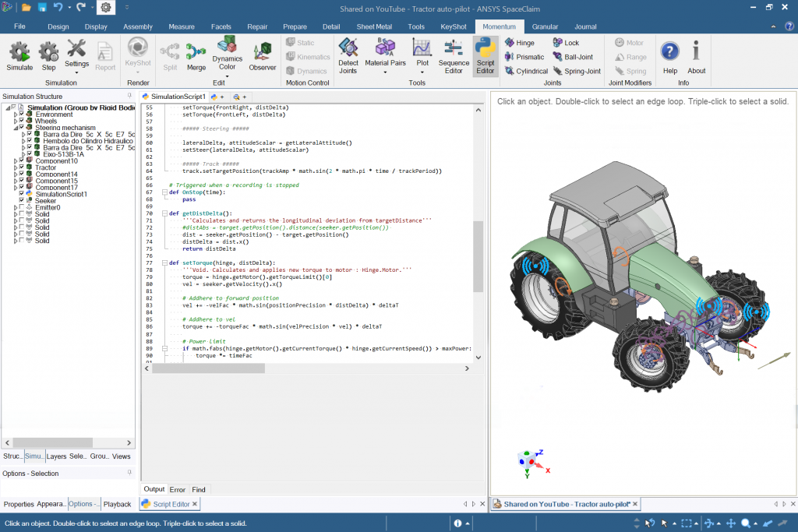This screenshot has width=798, height=532.
Task: Click the Save icon in title bar
Action: click(x=42, y=8)
